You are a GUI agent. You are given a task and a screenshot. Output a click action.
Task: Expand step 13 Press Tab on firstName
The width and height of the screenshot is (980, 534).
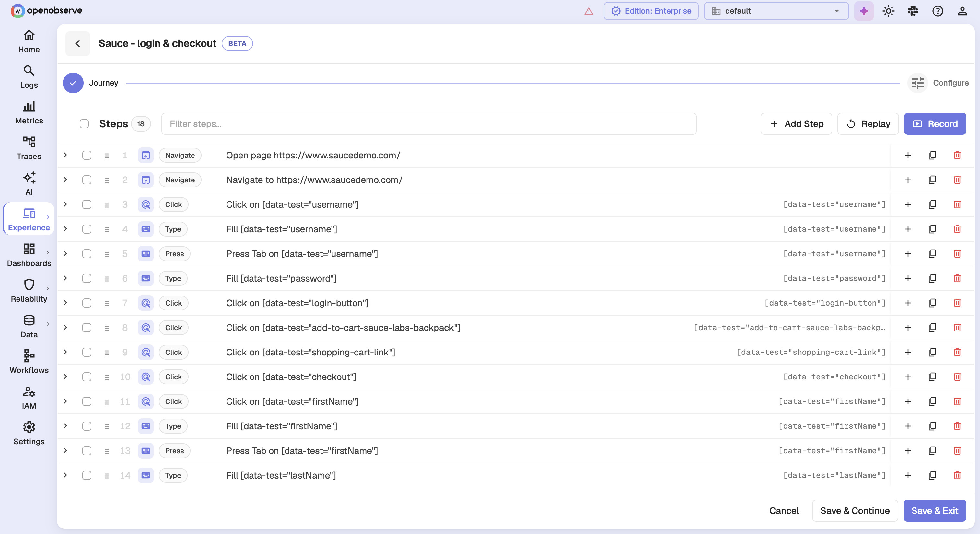click(65, 451)
